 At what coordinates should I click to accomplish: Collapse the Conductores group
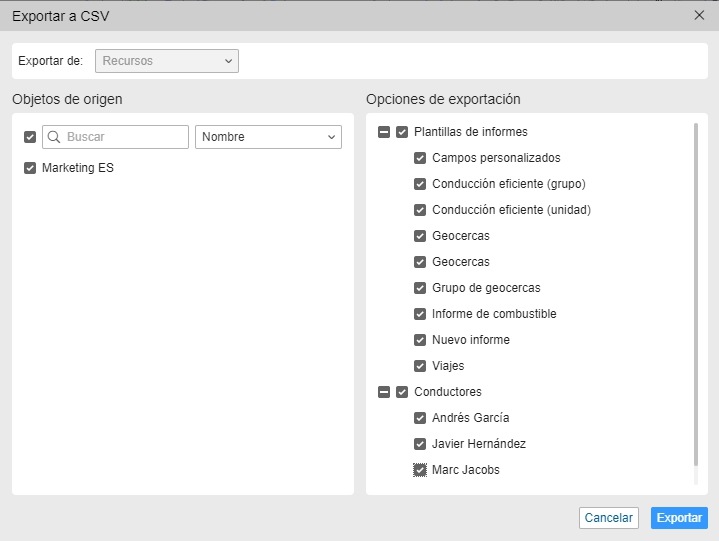coord(384,392)
